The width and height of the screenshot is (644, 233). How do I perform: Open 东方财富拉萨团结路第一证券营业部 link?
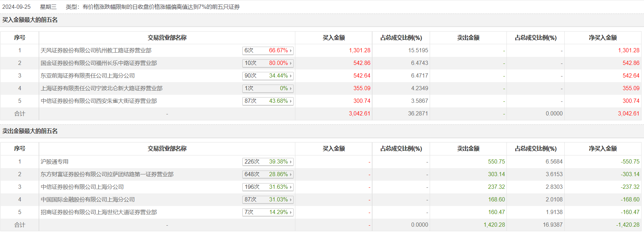(x=107, y=174)
